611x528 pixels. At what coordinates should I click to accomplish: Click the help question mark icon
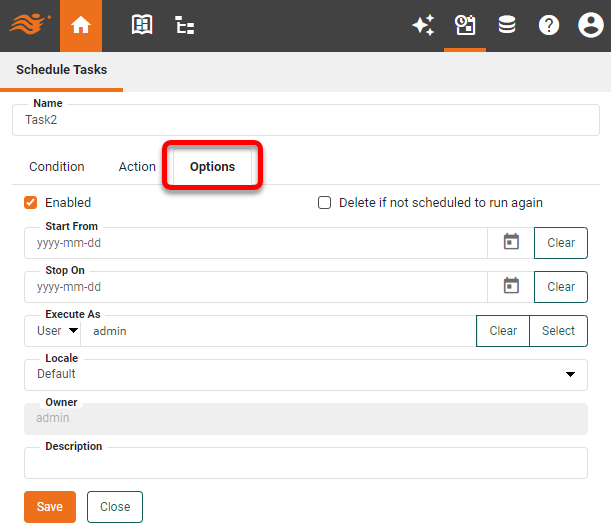pyautogui.click(x=549, y=26)
